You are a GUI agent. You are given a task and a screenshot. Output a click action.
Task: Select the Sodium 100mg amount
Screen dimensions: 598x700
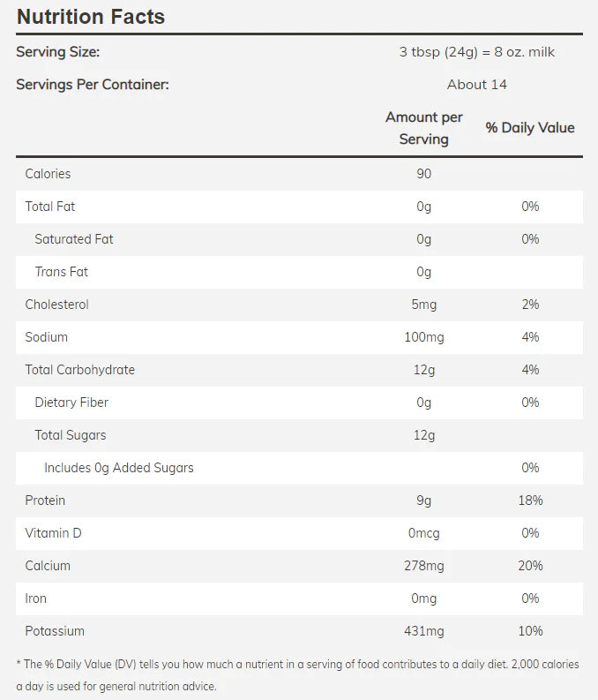[424, 337]
